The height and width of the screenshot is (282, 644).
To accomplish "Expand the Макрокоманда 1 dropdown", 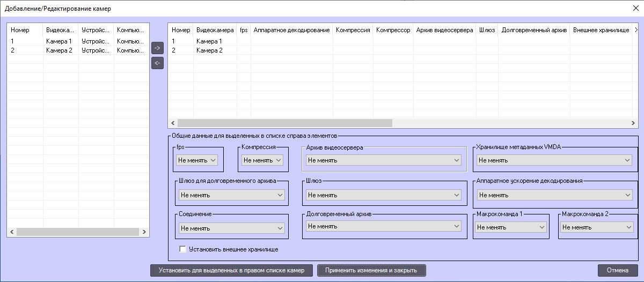I will (510, 227).
